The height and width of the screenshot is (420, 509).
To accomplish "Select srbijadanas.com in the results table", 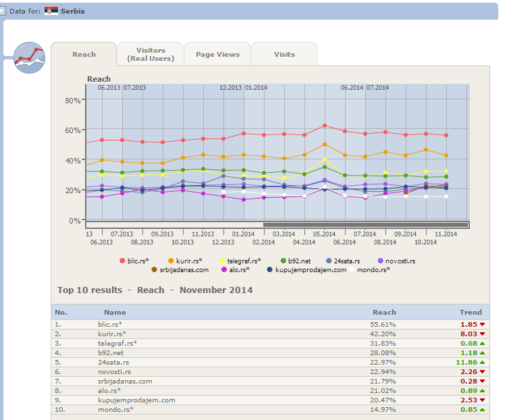I will (x=125, y=381).
